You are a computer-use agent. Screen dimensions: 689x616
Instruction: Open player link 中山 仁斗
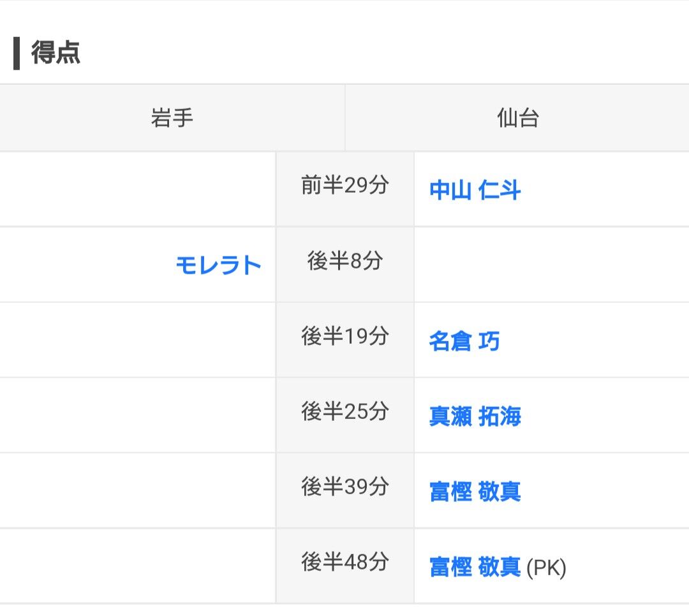(x=475, y=190)
